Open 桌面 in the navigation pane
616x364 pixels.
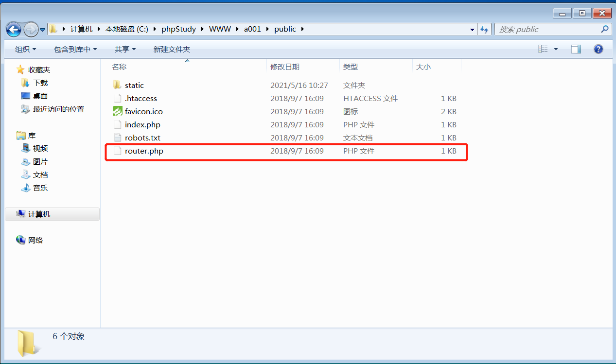[x=40, y=96]
